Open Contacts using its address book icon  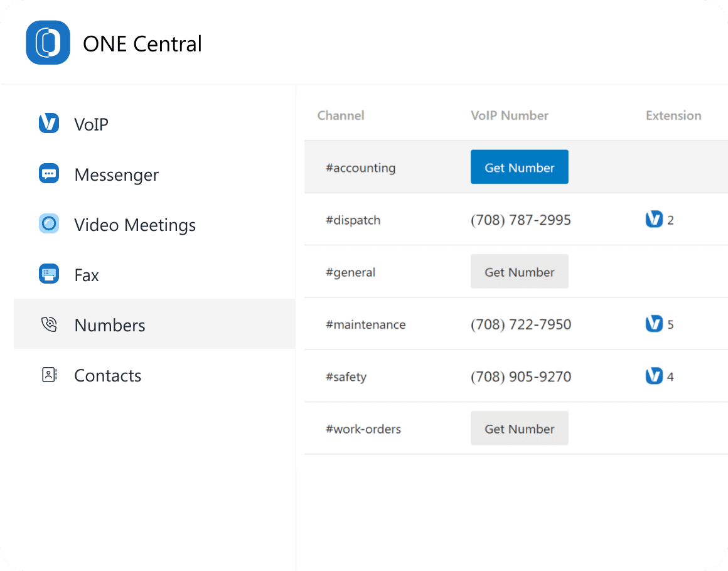(48, 375)
